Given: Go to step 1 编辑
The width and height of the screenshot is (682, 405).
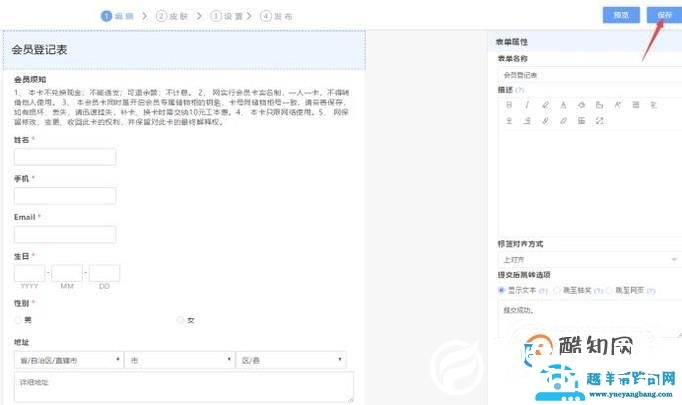Looking at the screenshot, I should click(x=117, y=16).
